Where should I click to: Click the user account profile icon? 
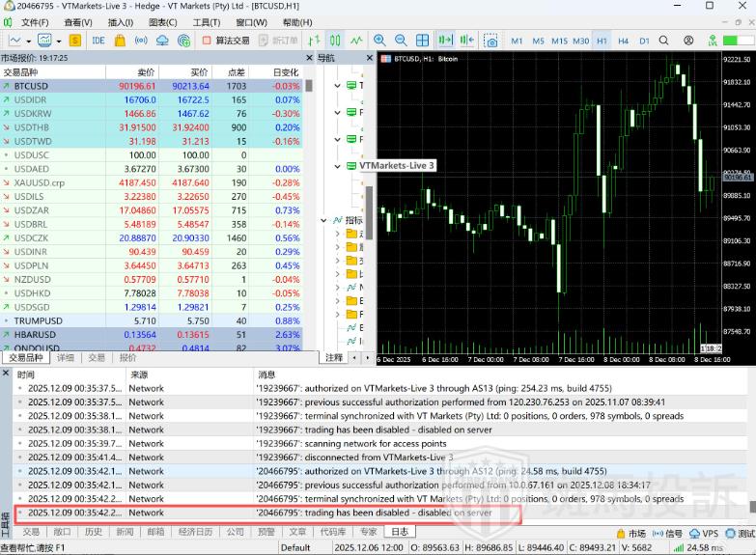[x=688, y=41]
